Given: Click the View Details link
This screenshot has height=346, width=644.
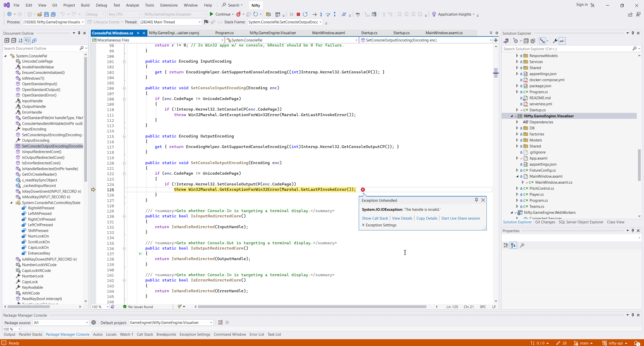Looking at the screenshot, I should point(402,218).
